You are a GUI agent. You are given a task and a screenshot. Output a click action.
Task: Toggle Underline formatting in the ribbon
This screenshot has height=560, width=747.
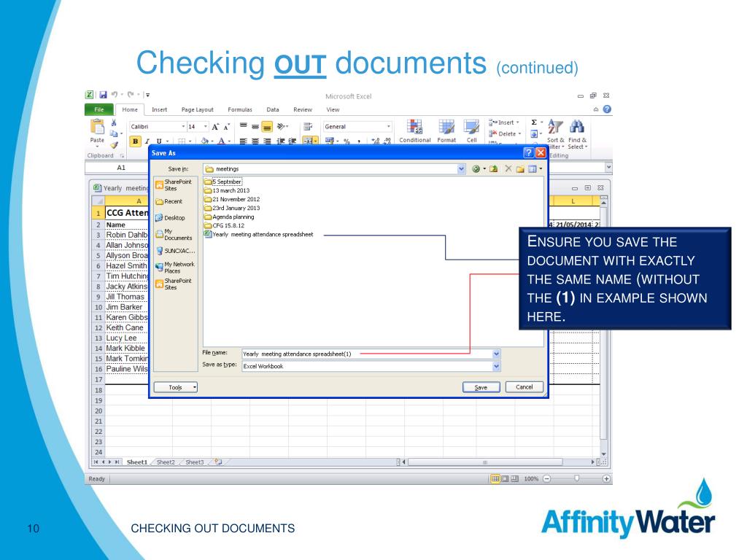point(158,141)
